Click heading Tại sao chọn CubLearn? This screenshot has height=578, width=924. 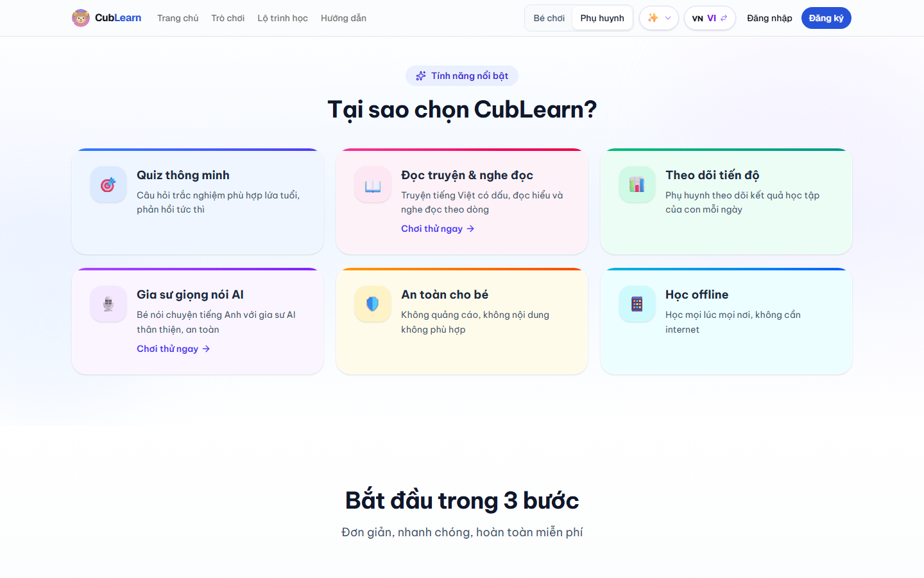(x=462, y=110)
